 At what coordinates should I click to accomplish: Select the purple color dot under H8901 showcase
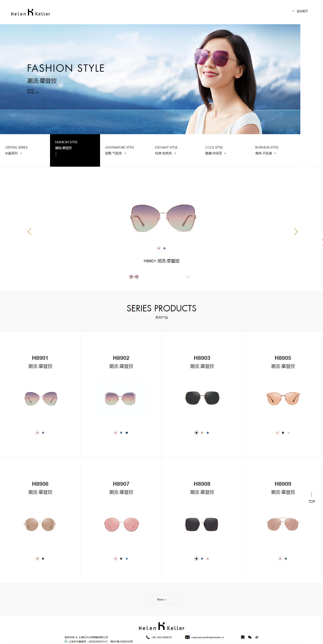[x=164, y=248]
